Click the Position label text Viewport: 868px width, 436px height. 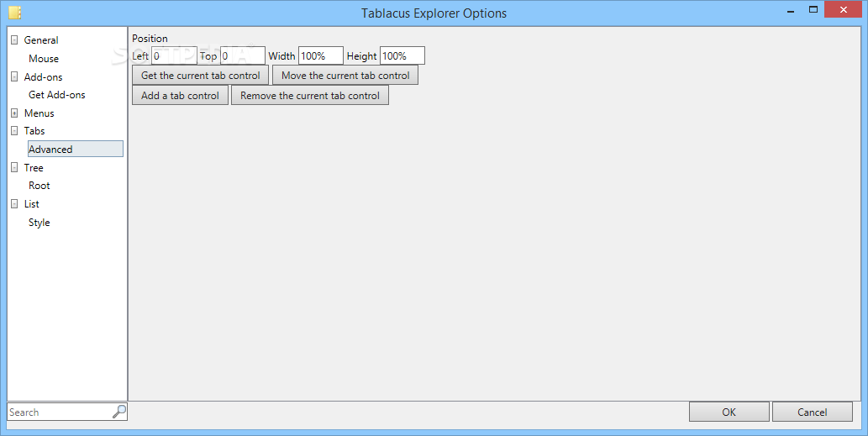pos(150,38)
